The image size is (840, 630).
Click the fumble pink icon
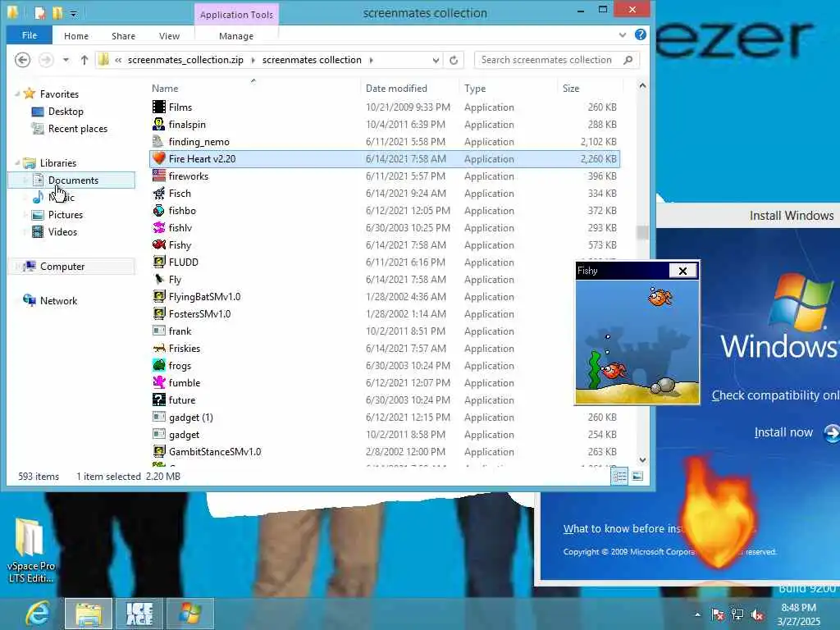pos(158,382)
